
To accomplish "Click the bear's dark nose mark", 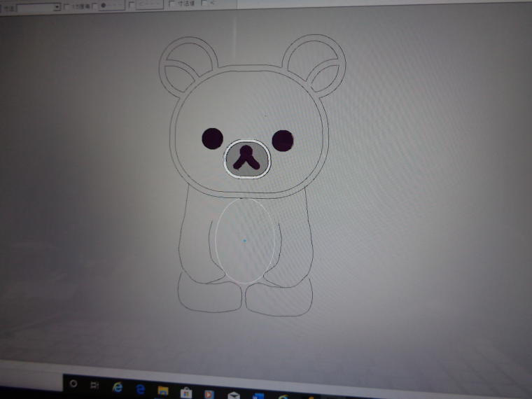I will click(x=246, y=157).
